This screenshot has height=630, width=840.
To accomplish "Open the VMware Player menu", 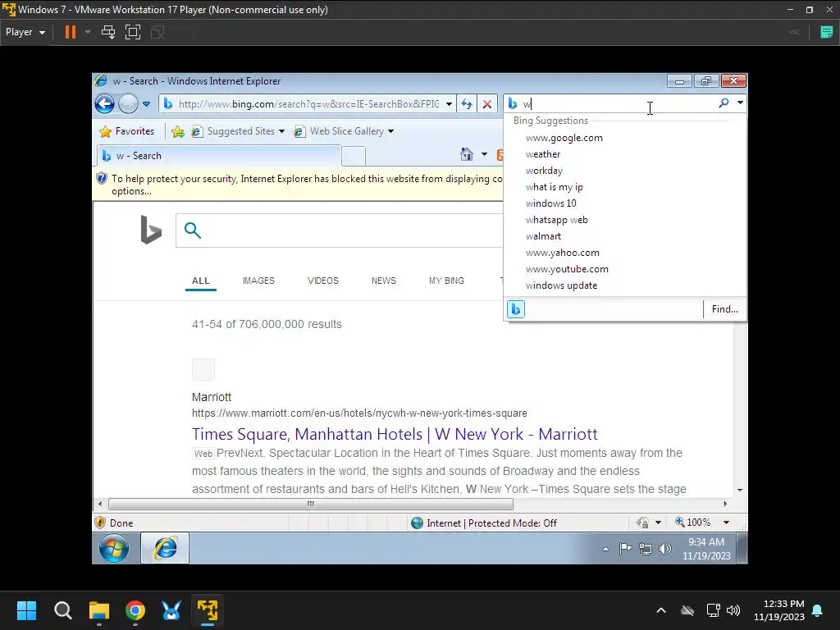I will coord(25,32).
